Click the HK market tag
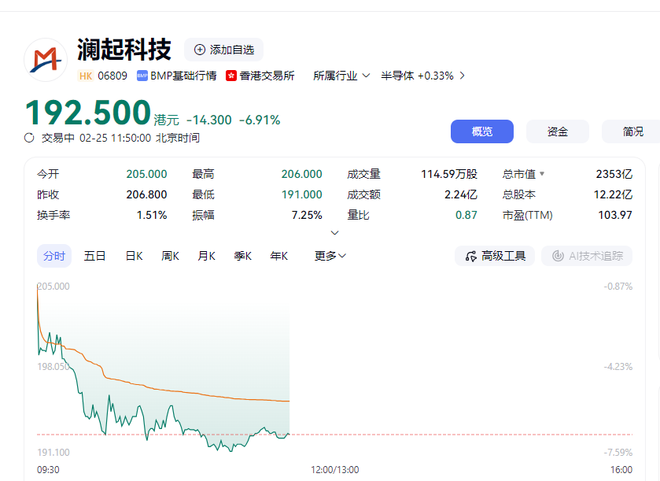Viewport: 660px width, 481px height. [x=85, y=75]
